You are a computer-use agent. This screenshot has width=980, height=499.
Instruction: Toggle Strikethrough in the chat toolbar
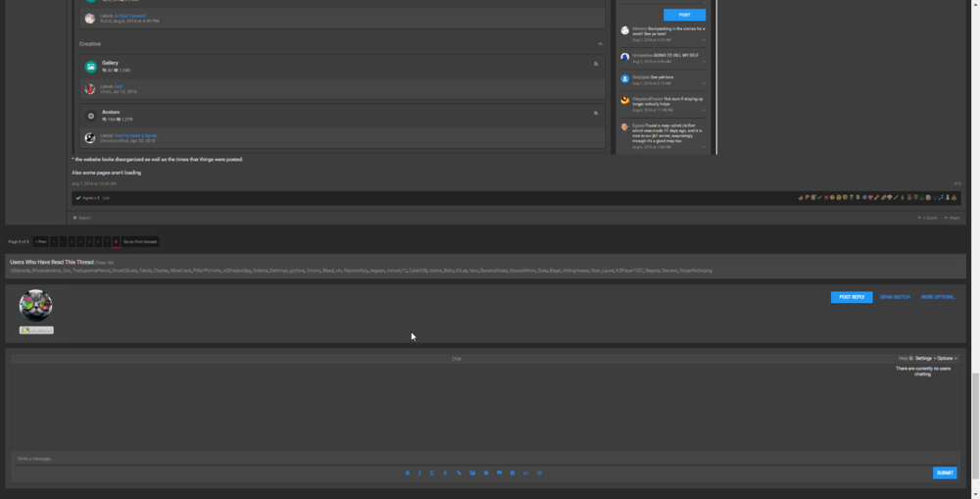[445, 473]
